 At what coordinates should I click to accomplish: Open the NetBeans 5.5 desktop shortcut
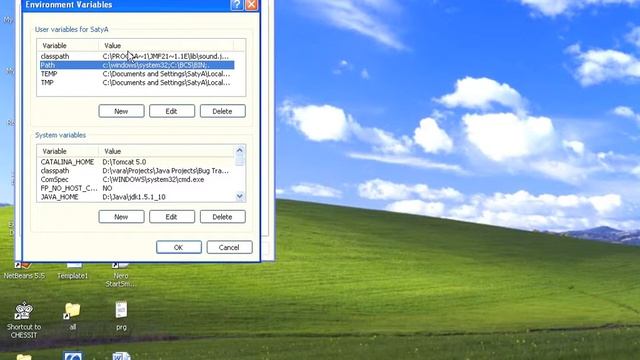click(24, 271)
